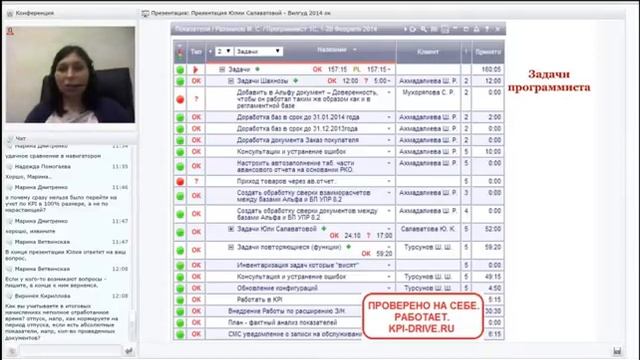
Task: Open the Задачи filter dropdown in header
Action: pos(258,51)
